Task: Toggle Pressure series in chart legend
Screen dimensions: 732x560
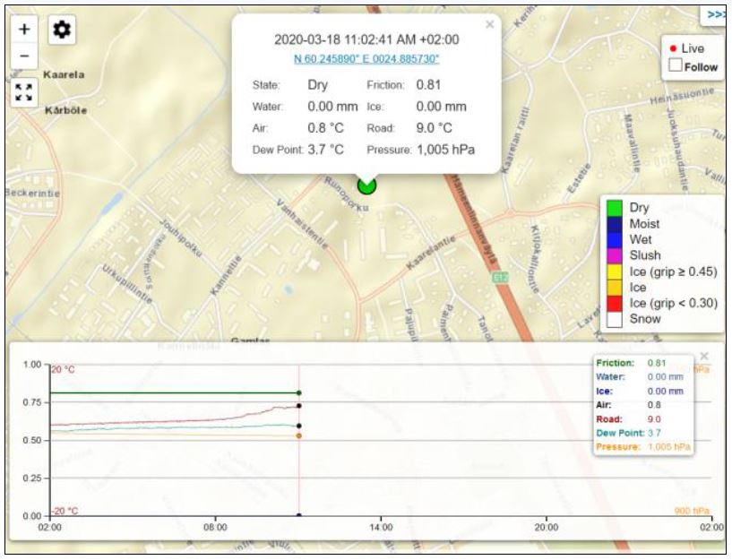Action: click(x=620, y=445)
